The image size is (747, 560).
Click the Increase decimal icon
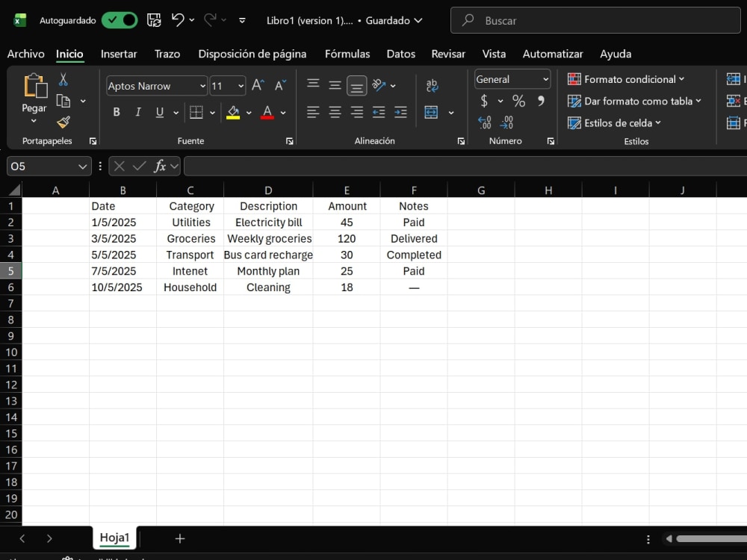tap(485, 123)
